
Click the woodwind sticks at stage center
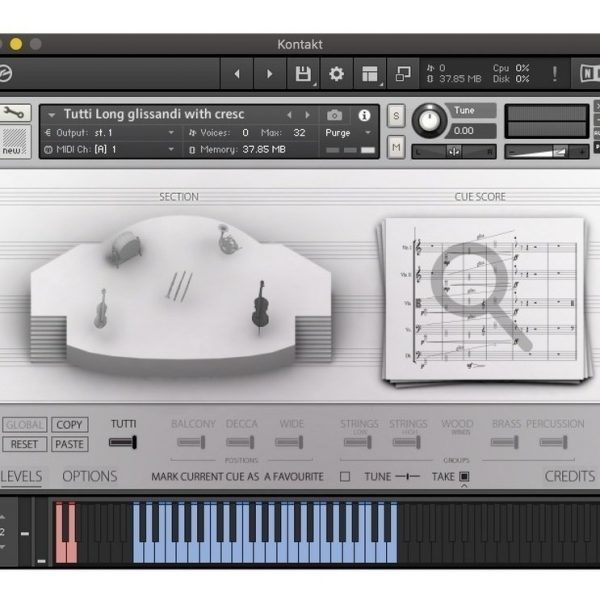coord(179,286)
